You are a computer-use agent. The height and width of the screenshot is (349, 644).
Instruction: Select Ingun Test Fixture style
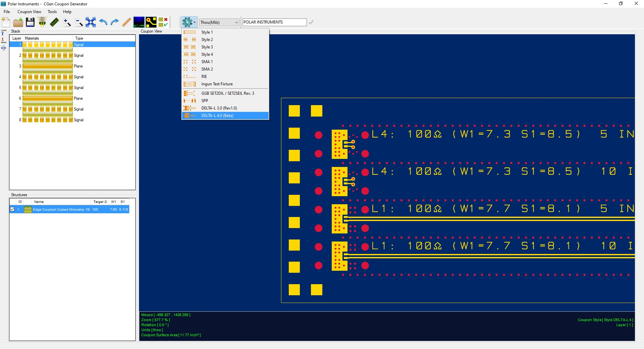coord(225,84)
